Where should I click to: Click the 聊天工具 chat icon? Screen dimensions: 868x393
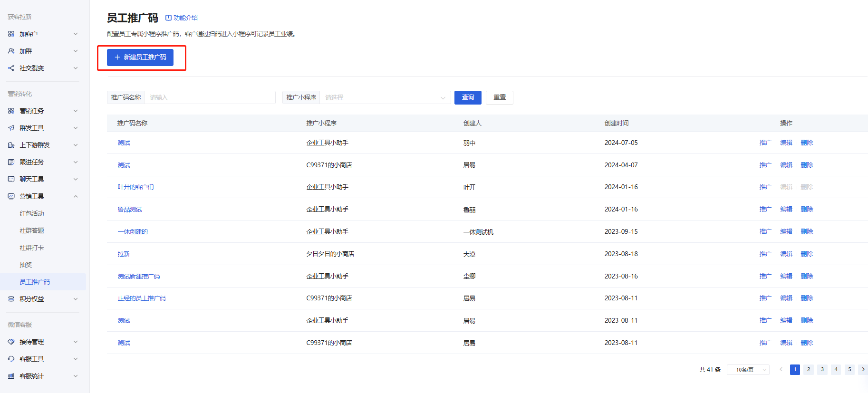(x=11, y=179)
